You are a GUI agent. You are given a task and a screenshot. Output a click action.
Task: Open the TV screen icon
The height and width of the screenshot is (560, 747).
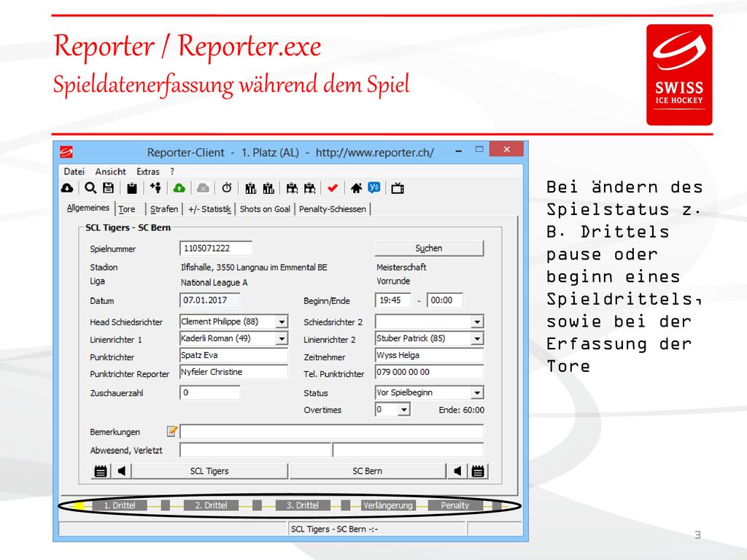pos(398,189)
